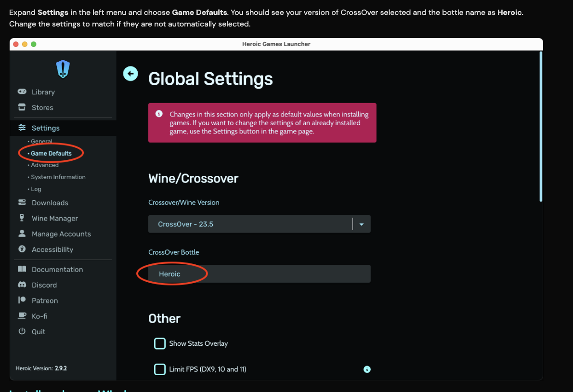The image size is (573, 392).
Task: Quit Heroic from the sidebar
Action: pyautogui.click(x=39, y=332)
